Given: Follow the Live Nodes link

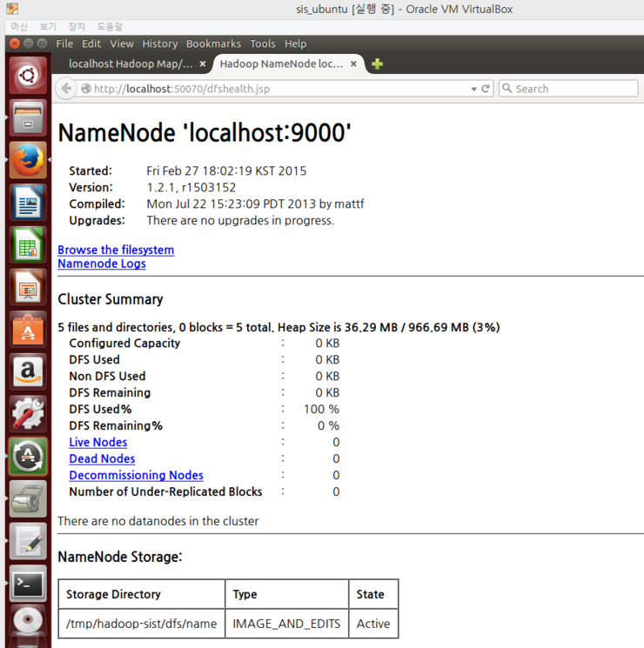Looking at the screenshot, I should 98,442.
